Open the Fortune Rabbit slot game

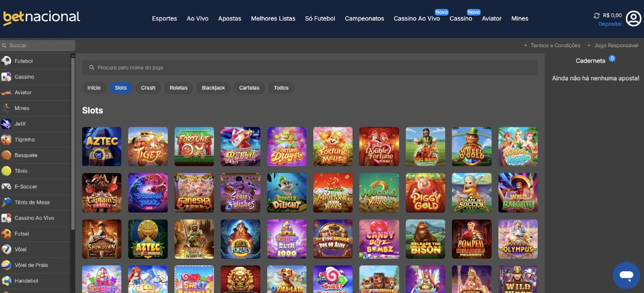[x=240, y=146]
